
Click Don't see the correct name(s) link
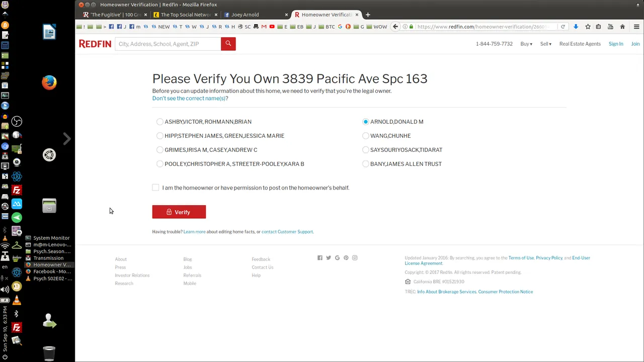(190, 99)
